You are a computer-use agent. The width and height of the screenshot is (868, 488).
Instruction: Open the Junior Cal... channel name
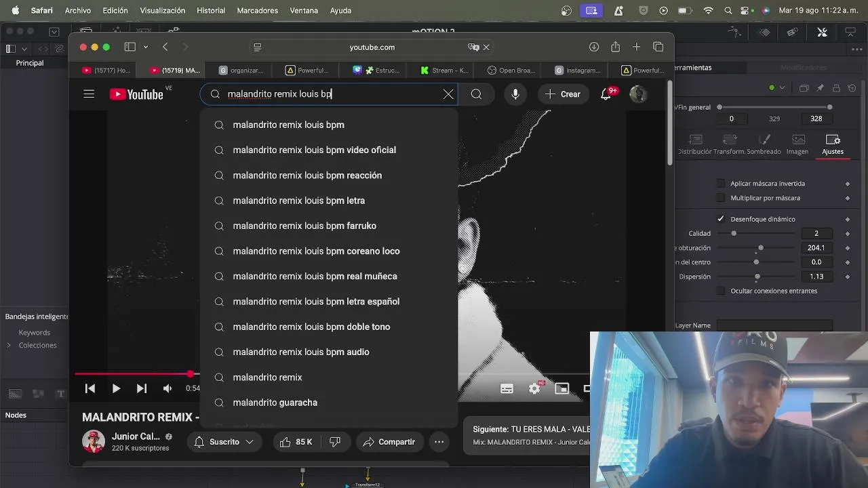pos(136,436)
